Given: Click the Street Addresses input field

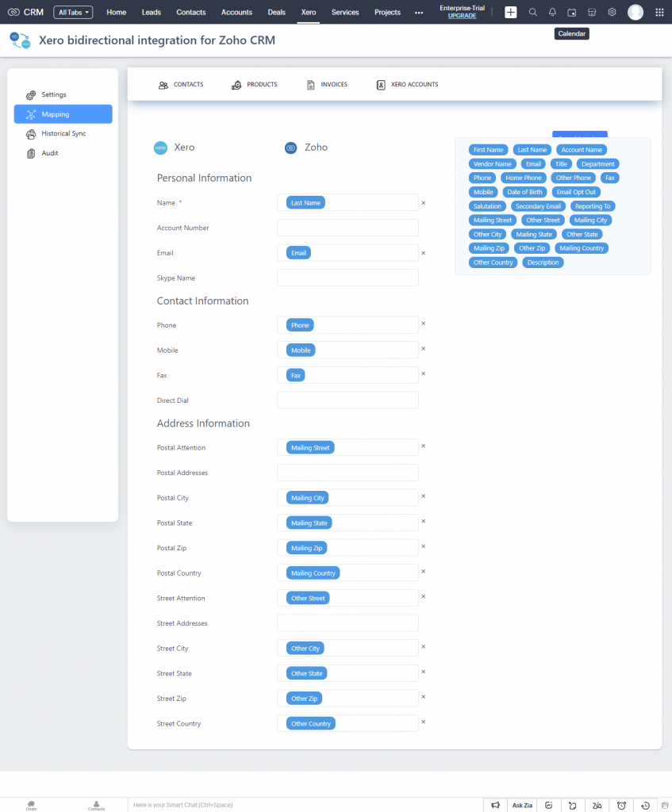Looking at the screenshot, I should 348,623.
